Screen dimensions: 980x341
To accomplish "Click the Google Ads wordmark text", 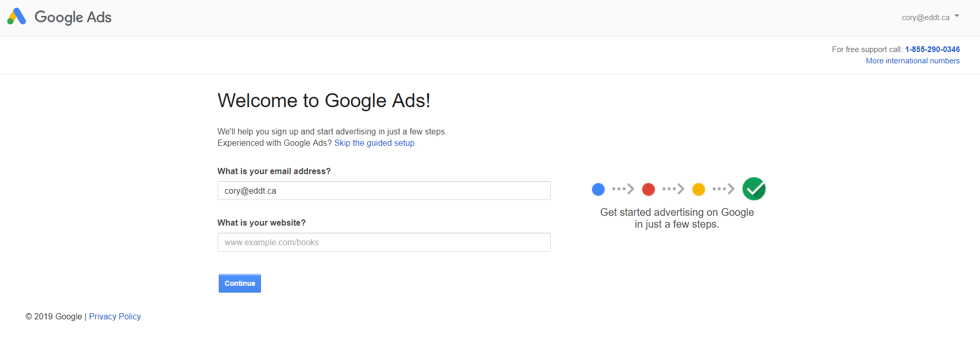I will 73,18.
